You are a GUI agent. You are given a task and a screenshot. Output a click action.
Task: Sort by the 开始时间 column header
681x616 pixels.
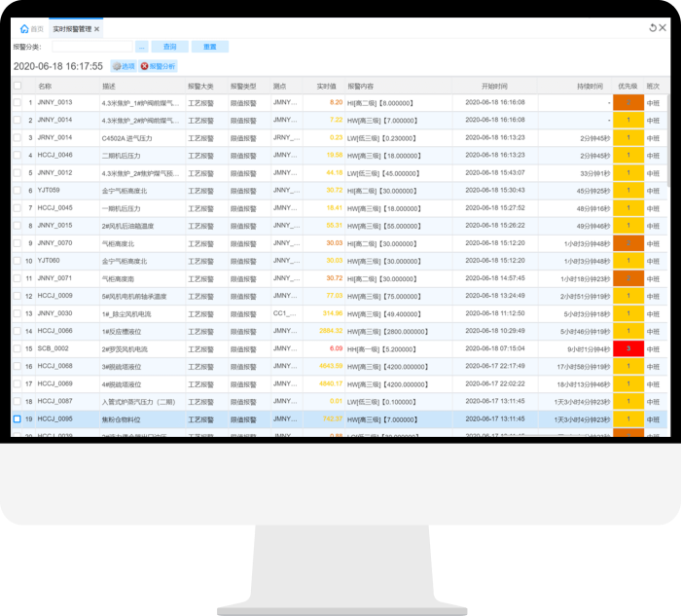493,86
